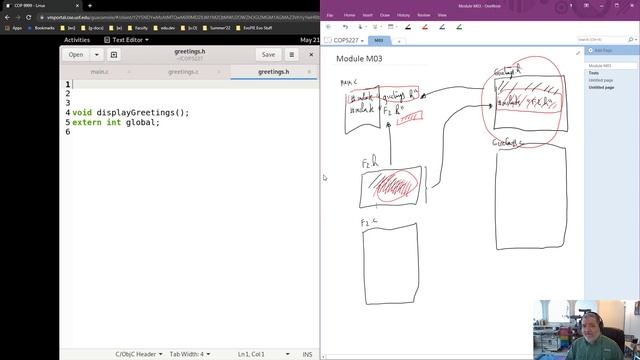Click the date in the GNOME top bar
640x360 pixels.
point(309,40)
